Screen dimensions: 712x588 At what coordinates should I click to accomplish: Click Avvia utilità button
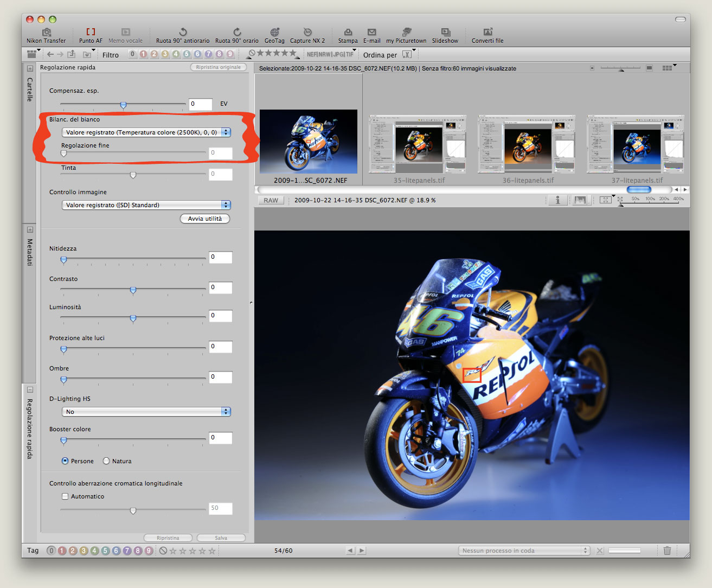click(x=205, y=219)
